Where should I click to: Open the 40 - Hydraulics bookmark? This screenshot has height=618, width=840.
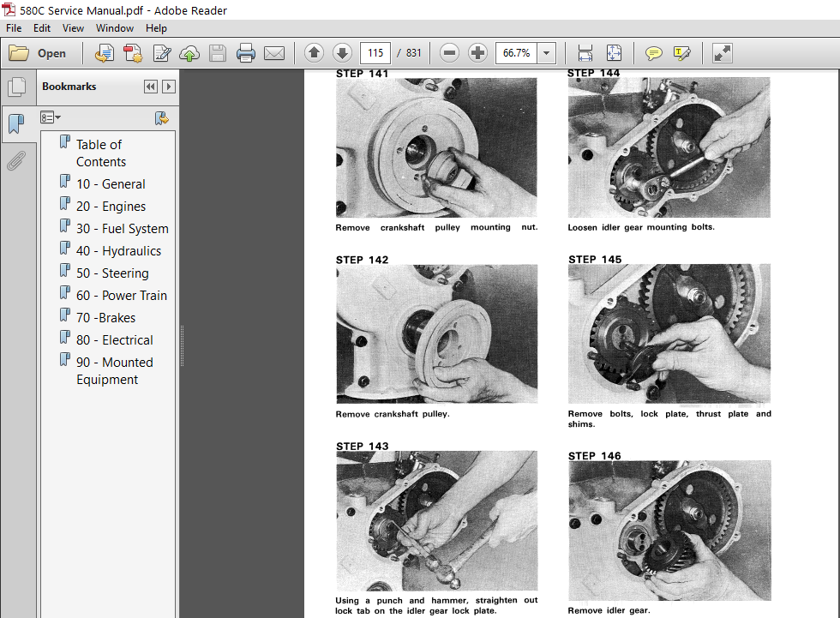point(118,250)
